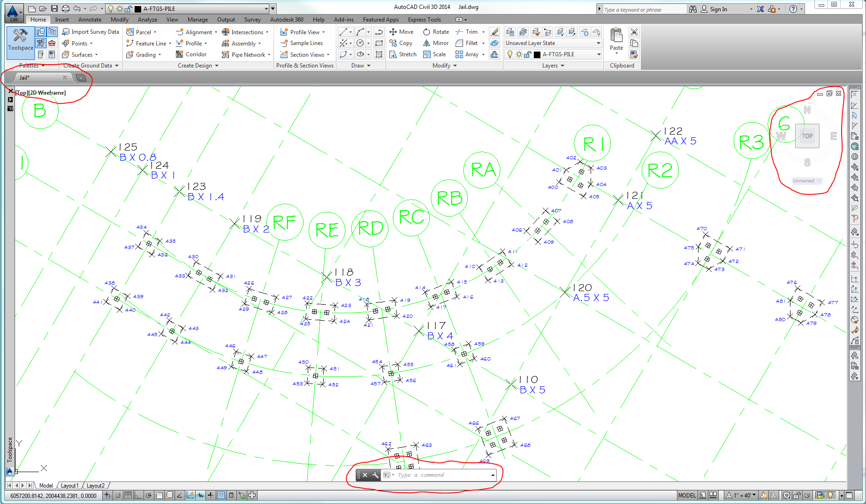The height and width of the screenshot is (504, 866).
Task: Open the Annotate ribbon tab
Action: [x=90, y=20]
